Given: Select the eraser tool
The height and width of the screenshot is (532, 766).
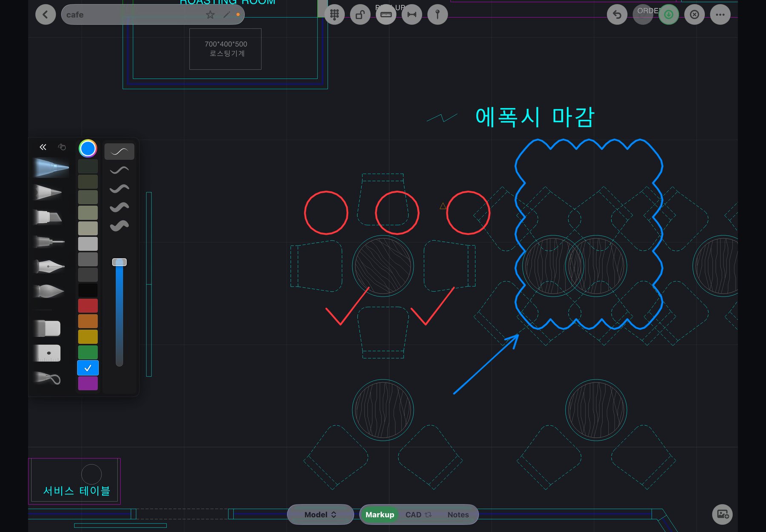Looking at the screenshot, I should pos(47,328).
